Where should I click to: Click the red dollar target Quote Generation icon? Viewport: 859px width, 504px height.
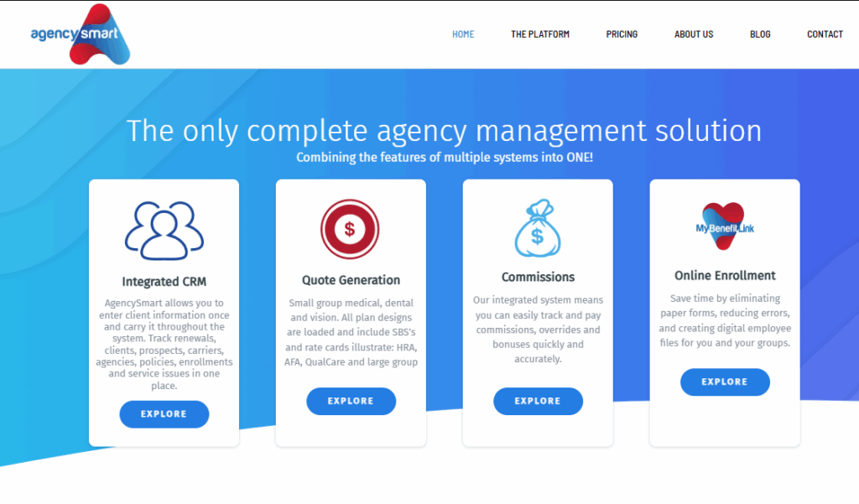351,227
